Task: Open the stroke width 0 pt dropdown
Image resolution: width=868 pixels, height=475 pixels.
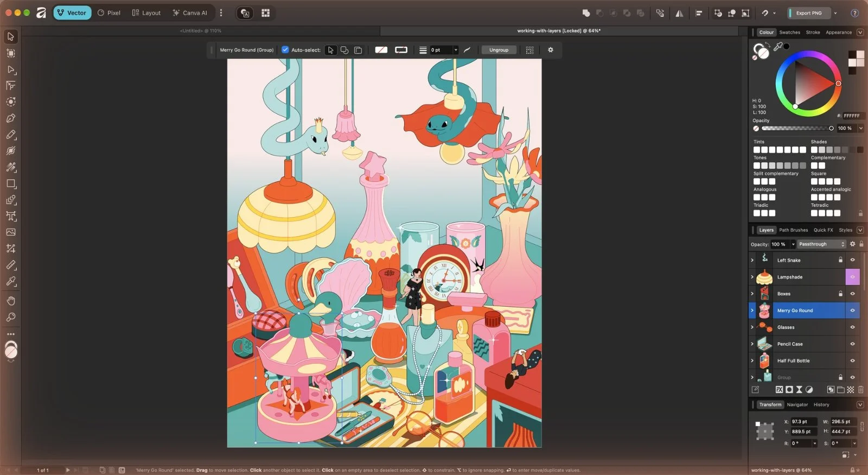Action: click(456, 50)
